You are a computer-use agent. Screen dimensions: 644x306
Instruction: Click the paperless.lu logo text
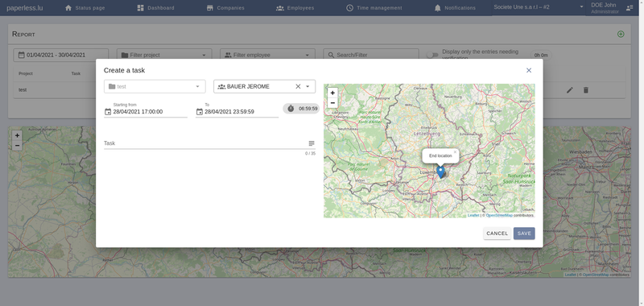(25, 8)
